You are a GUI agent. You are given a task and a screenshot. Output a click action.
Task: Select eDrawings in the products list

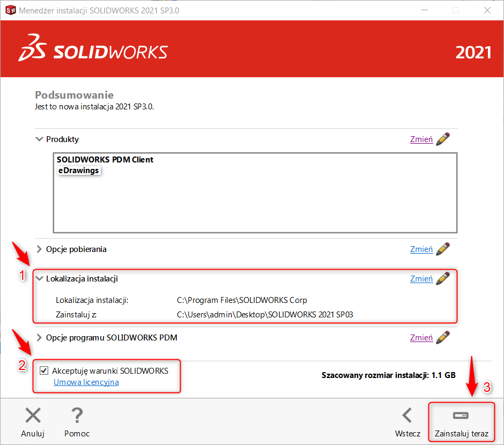tap(78, 170)
